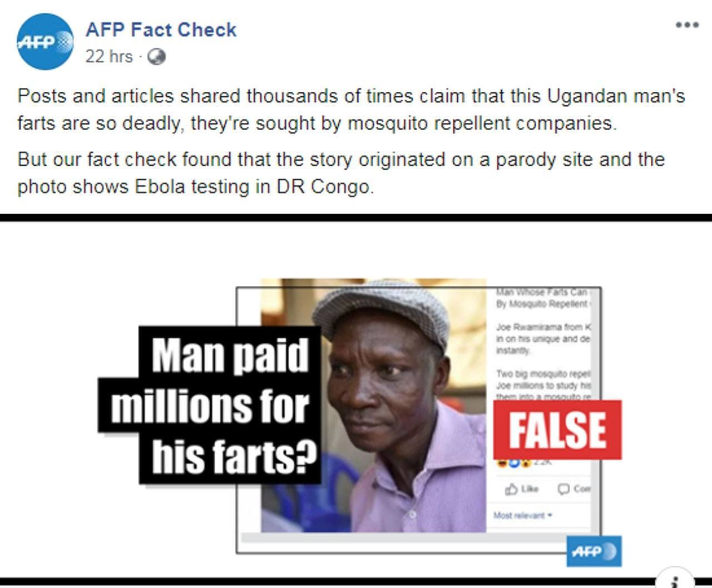Viewport: 712px width, 588px height.
Task: Expand the Most relevant comments dropdown
Action: point(523,515)
